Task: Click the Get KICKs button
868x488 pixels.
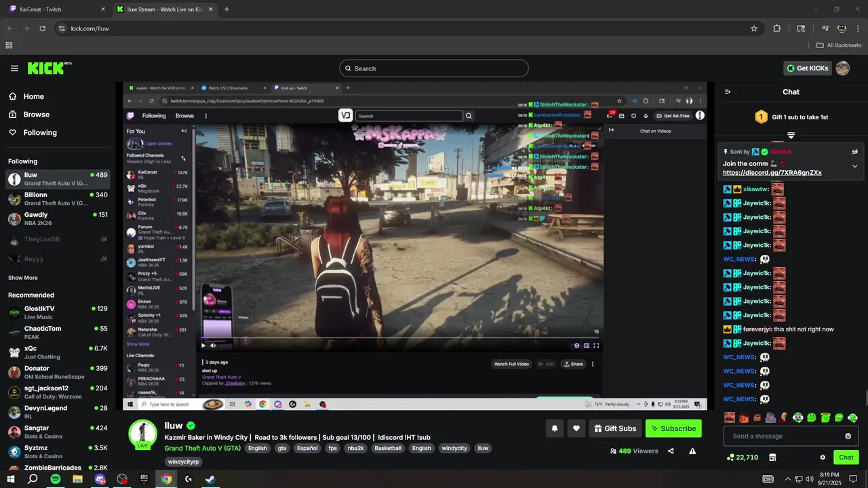Action: tap(807, 68)
